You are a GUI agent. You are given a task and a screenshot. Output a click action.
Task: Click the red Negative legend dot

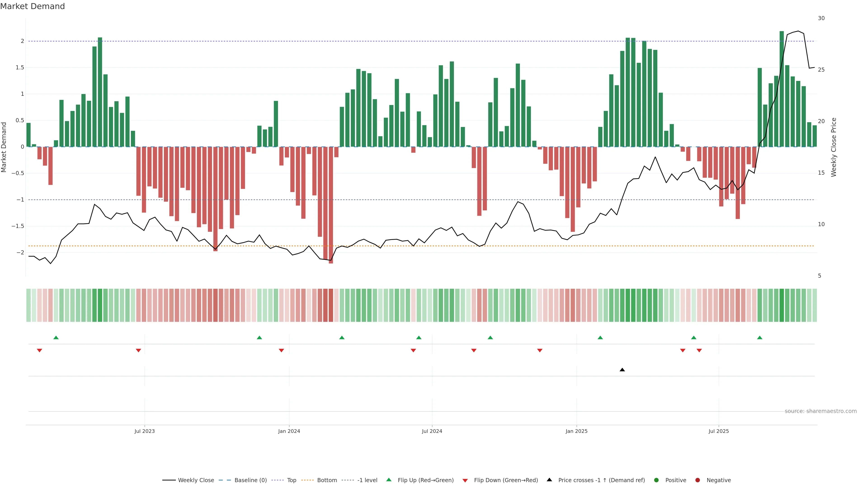(698, 480)
